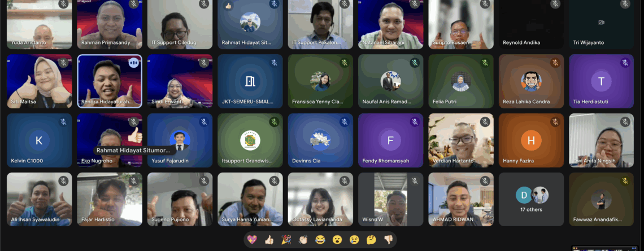React with the party popper emoji
This screenshot has width=644, height=251.
tap(286, 240)
